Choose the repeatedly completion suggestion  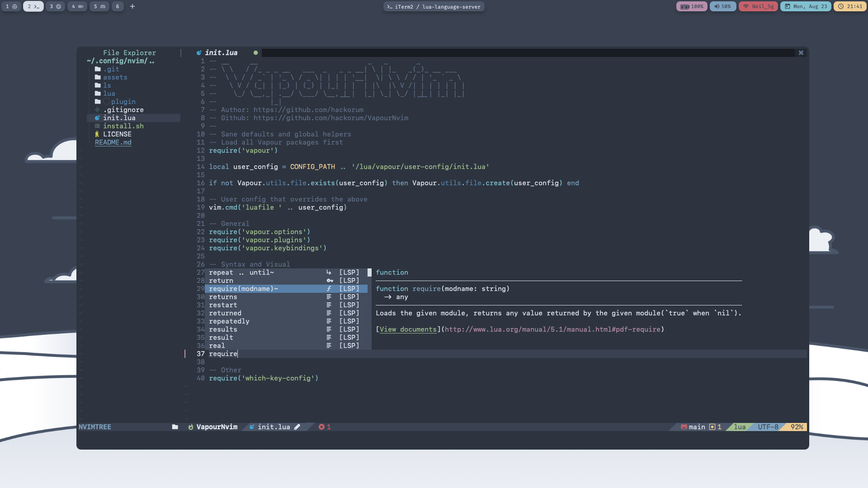(x=229, y=321)
